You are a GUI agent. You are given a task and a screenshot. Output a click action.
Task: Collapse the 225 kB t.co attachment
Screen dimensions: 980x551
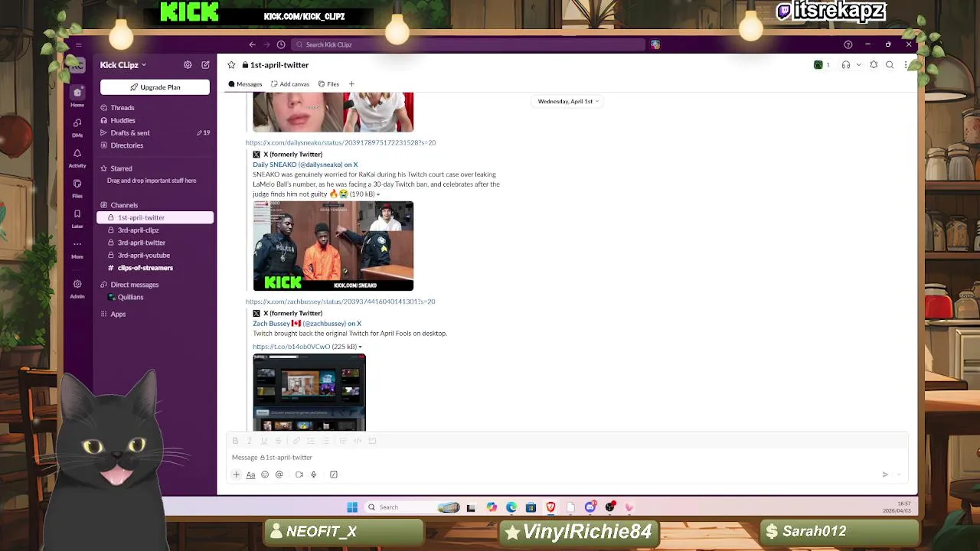(x=360, y=347)
